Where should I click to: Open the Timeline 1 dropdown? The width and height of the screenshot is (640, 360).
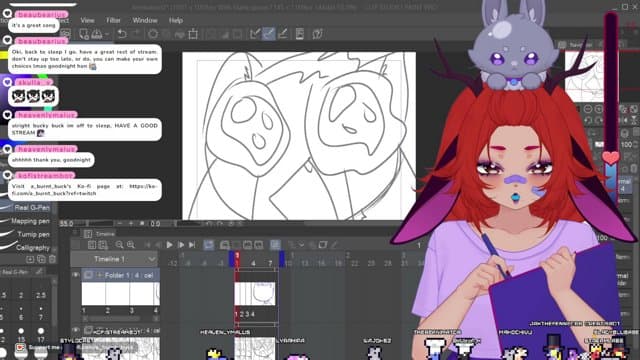tap(152, 259)
